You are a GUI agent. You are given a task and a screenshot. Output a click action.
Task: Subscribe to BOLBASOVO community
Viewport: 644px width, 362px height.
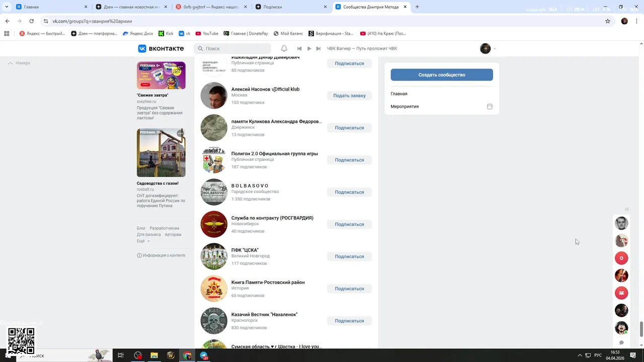(349, 192)
